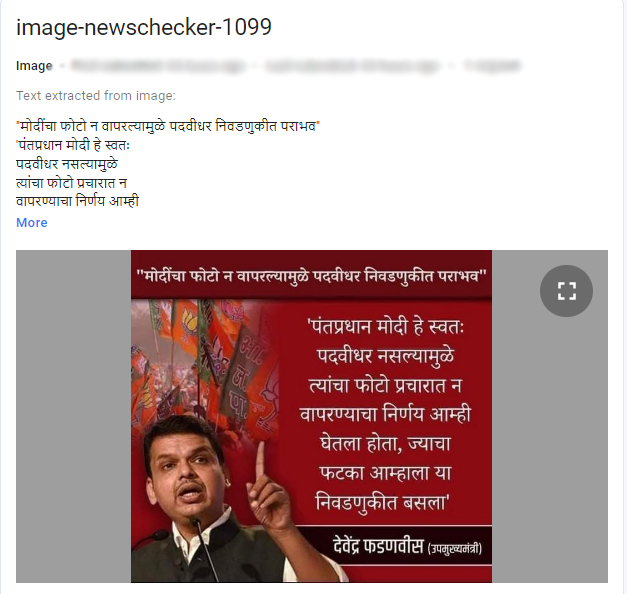Image resolution: width=627 pixels, height=594 pixels.
Task: Click the देवेंद्र फडणवीस name caption
Action: click(378, 546)
